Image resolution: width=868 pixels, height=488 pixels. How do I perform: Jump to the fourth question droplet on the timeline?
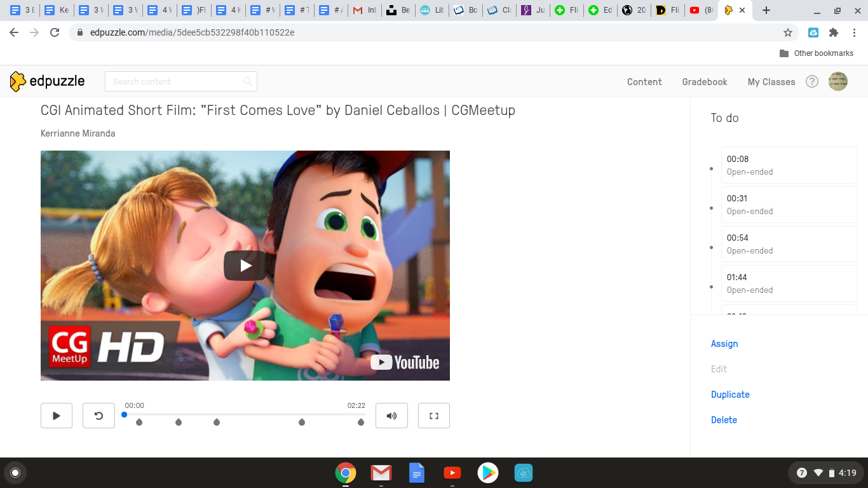[x=302, y=422]
